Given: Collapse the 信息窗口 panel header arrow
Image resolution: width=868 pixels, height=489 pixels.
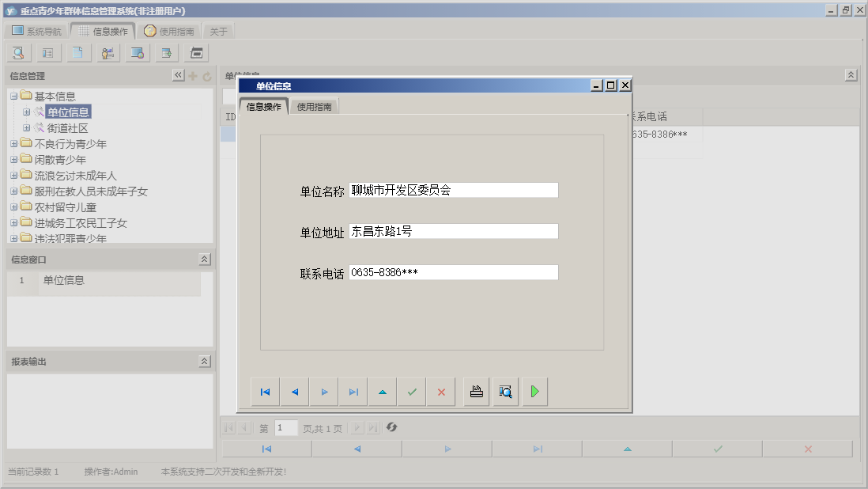Looking at the screenshot, I should coord(204,258).
